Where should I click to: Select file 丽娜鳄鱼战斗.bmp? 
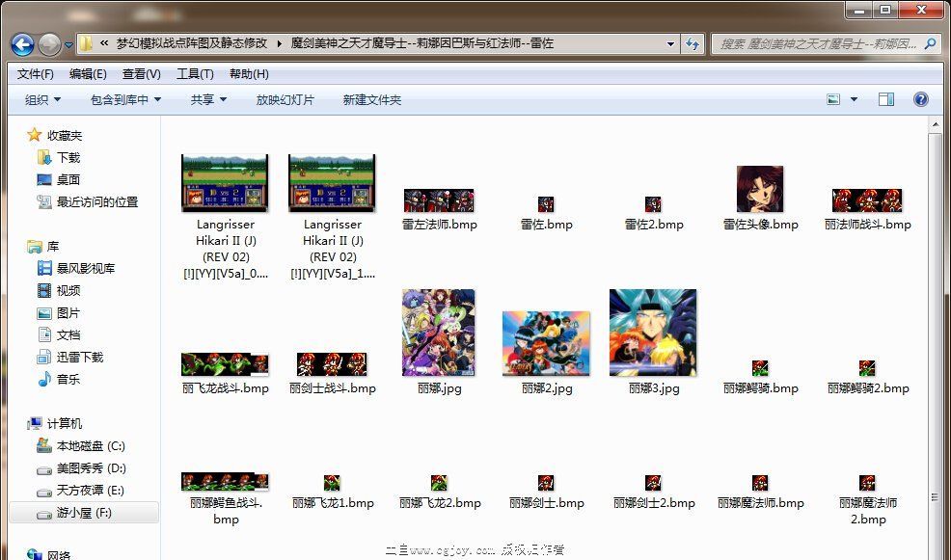tap(225, 499)
